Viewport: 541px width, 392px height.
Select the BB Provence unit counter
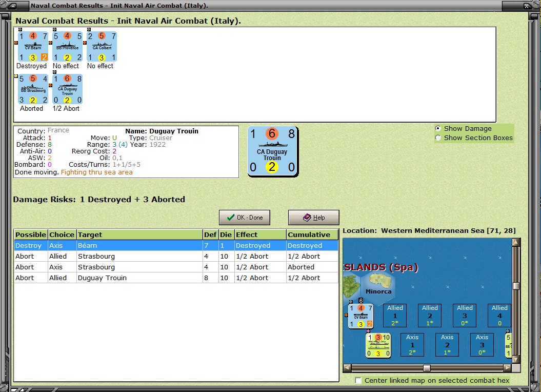(x=67, y=46)
